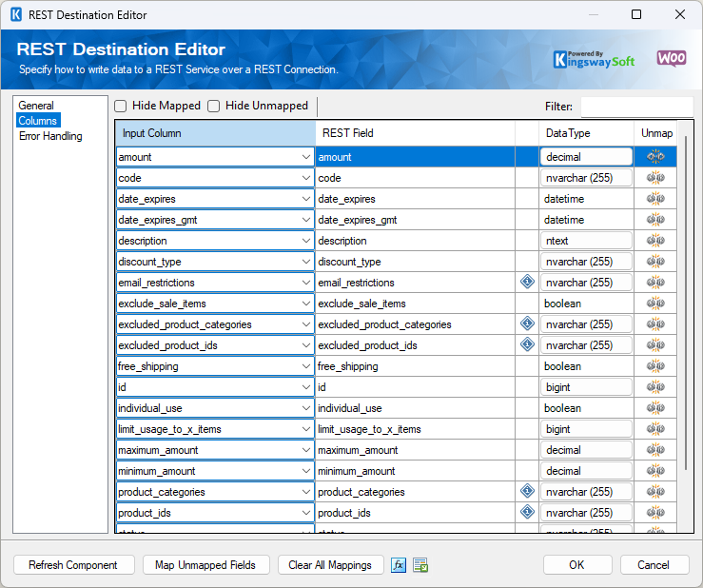Open the product_ids input column dropdown
Image resolution: width=703 pixels, height=588 pixels.
tap(306, 513)
